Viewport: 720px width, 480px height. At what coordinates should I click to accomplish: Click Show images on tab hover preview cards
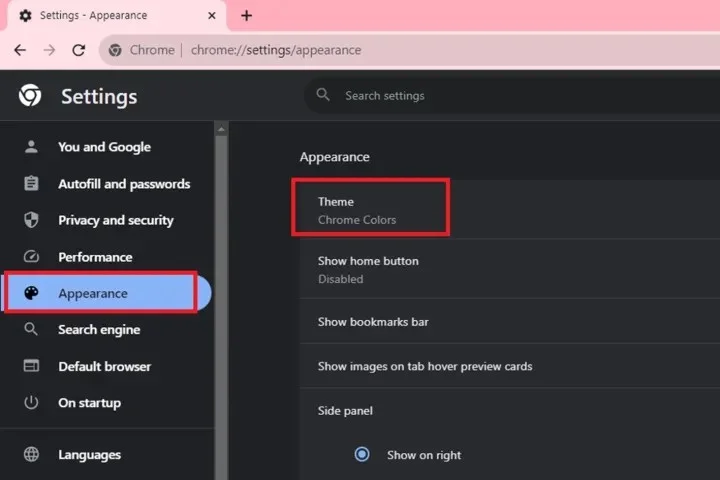click(x=510, y=366)
